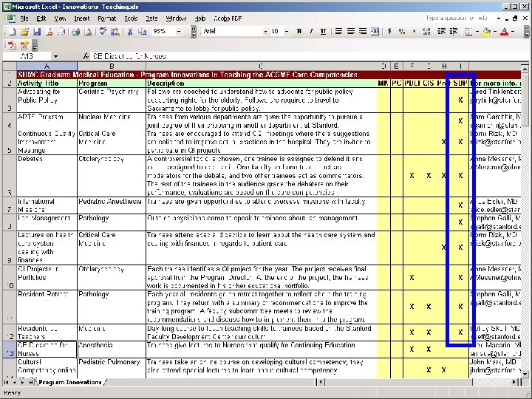This screenshot has height=399, width=532.
Task: Open the Tools menu
Action: [x=131, y=18]
